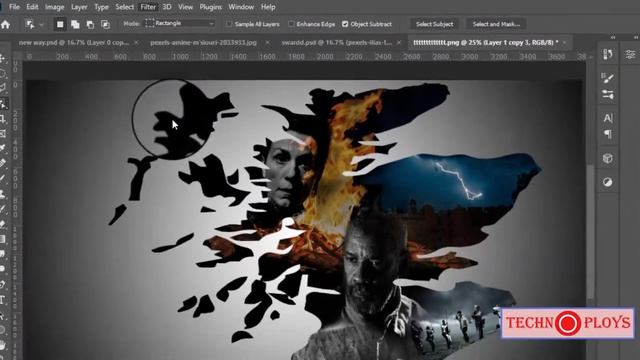
Task: Open the Filter menu
Action: coord(148,7)
